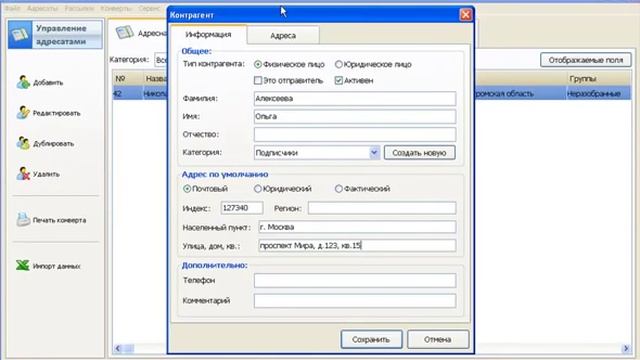Click horizontal scrollbar left arrow
640x360 pixels.
tap(118, 348)
